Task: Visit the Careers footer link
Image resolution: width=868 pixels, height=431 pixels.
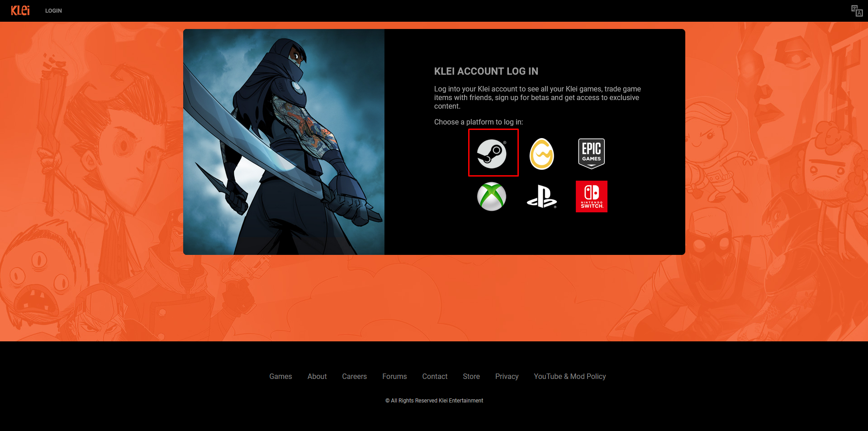Action: click(x=354, y=376)
